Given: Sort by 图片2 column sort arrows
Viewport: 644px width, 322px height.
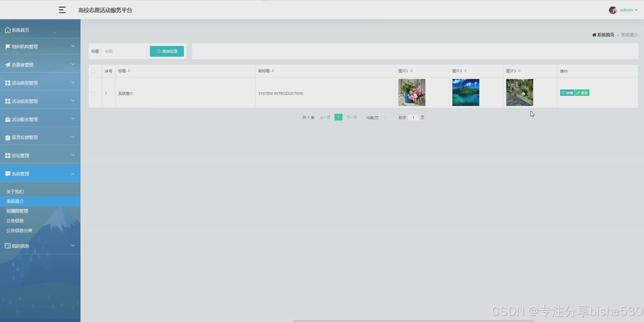Looking at the screenshot, I should (465, 71).
